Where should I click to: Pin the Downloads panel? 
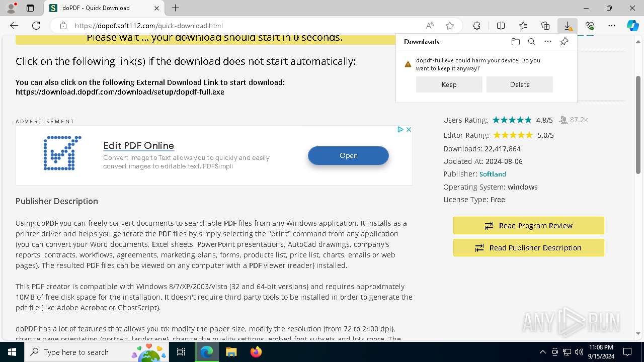point(564,42)
